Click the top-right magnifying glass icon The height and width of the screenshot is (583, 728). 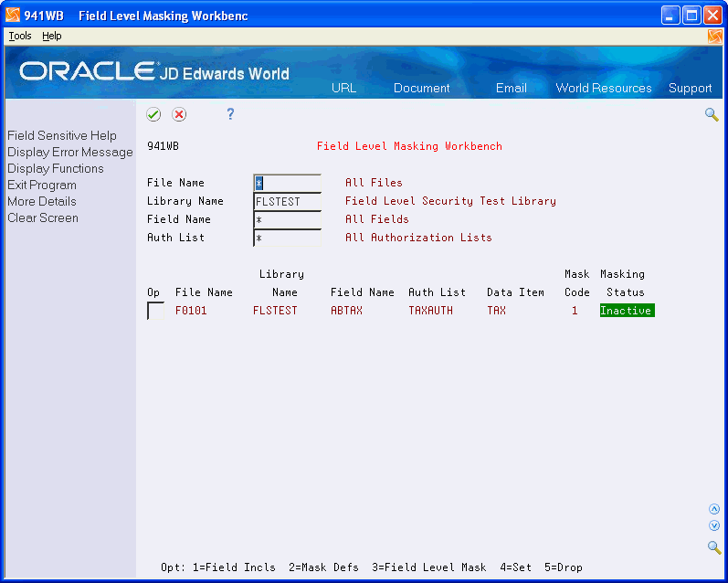point(712,114)
